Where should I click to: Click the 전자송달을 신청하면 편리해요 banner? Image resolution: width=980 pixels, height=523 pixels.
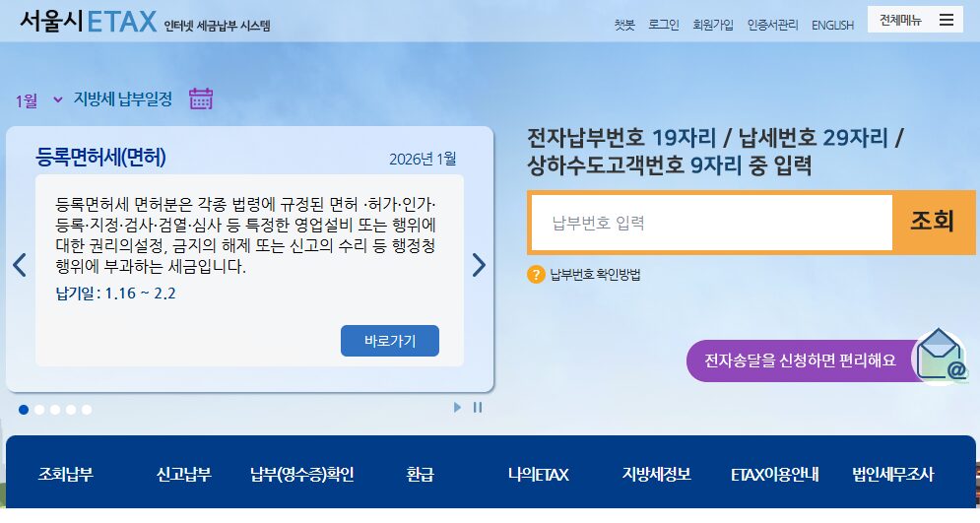pyautogui.click(x=800, y=360)
